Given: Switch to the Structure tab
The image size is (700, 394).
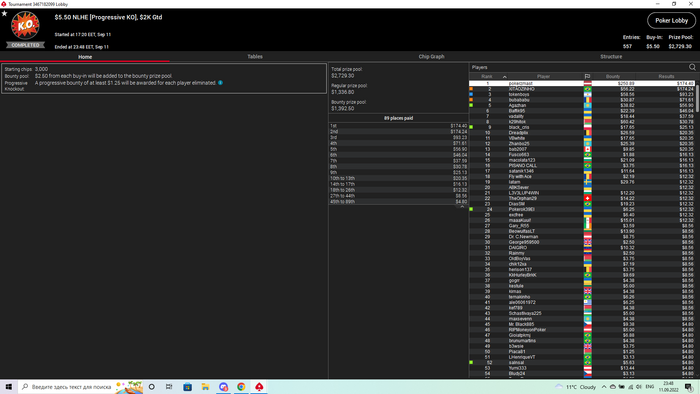Looking at the screenshot, I should click(611, 57).
